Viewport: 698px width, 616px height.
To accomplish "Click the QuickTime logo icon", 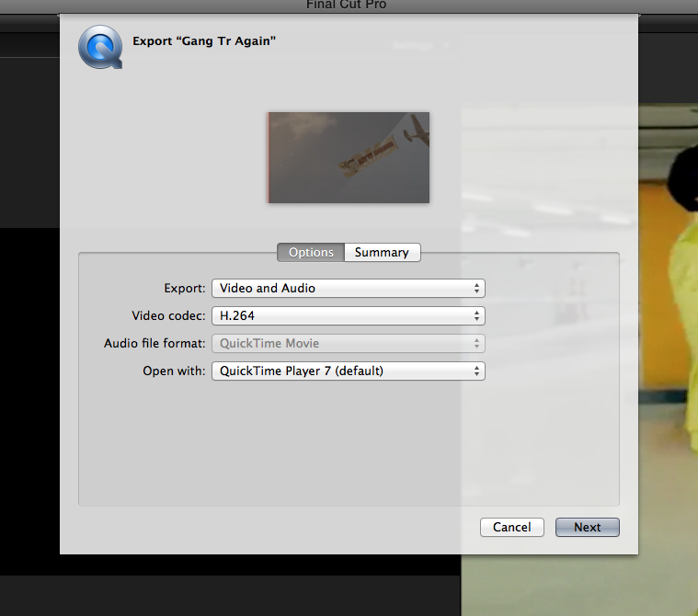I will (x=100, y=47).
